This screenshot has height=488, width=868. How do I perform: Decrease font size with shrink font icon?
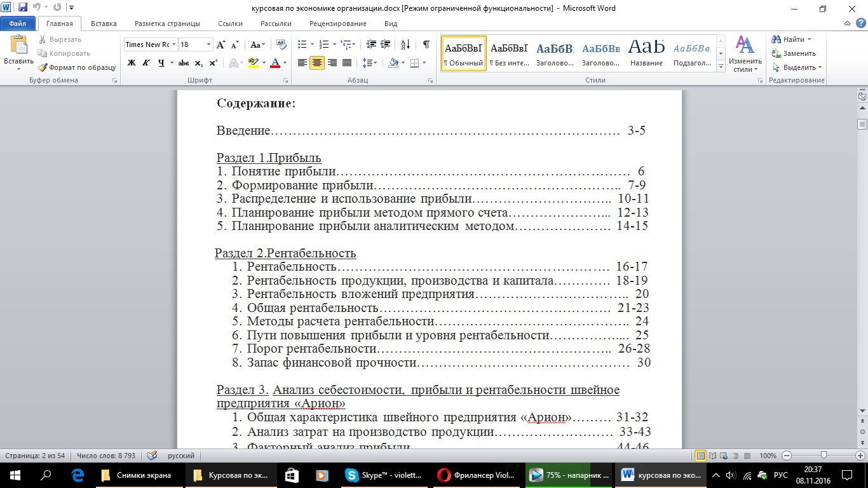pos(234,44)
